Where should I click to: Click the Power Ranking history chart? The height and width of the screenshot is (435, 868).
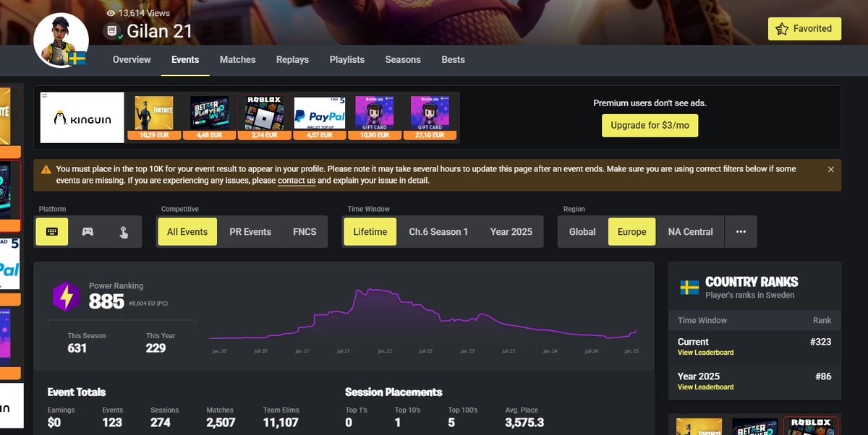tap(423, 316)
